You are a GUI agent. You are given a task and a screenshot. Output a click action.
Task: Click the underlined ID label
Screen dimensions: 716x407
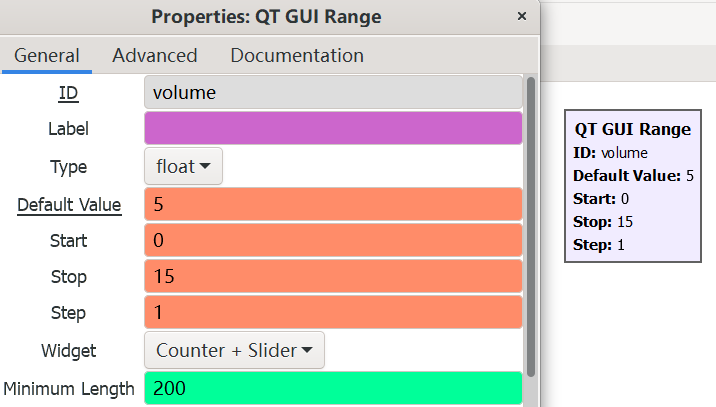(x=68, y=93)
